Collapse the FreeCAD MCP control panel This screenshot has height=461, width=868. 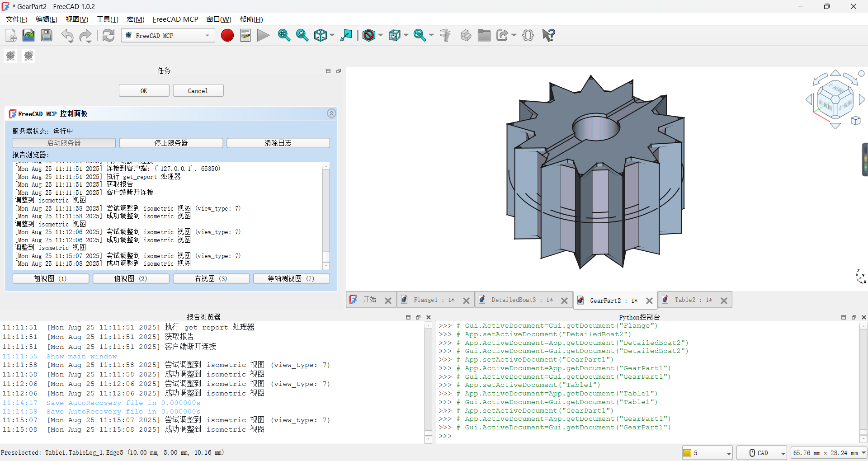pyautogui.click(x=331, y=113)
